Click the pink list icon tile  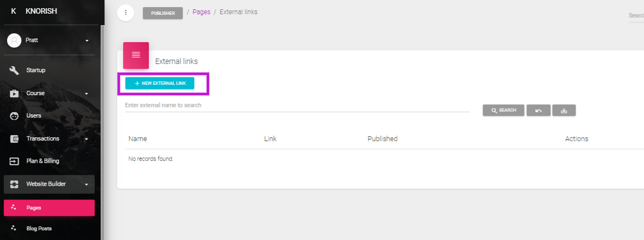pyautogui.click(x=136, y=55)
